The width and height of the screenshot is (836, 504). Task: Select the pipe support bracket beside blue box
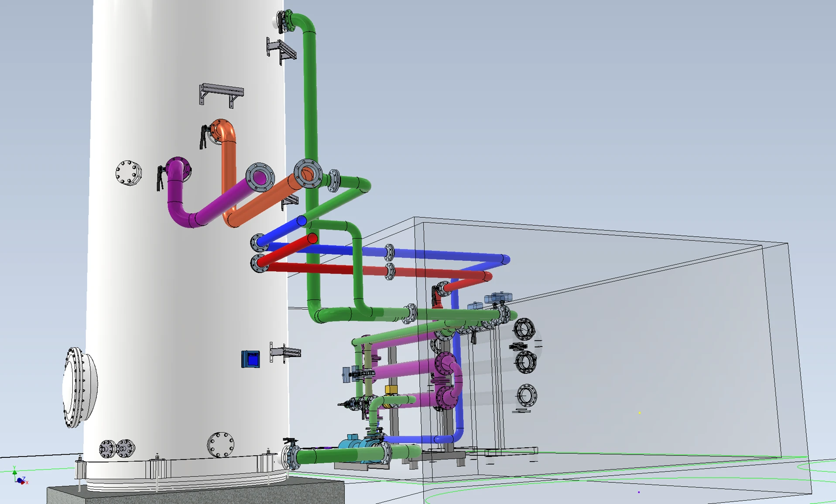pos(285,352)
